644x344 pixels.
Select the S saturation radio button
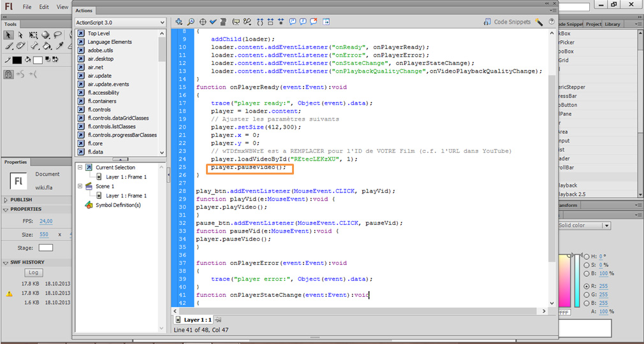click(587, 265)
